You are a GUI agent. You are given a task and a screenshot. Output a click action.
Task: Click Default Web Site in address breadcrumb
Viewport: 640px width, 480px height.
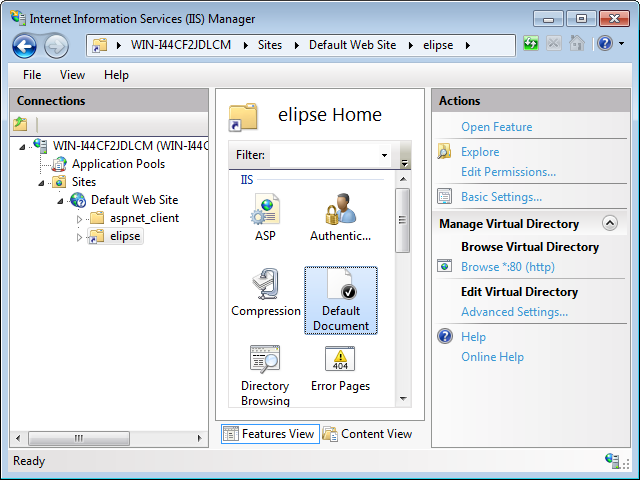tap(352, 45)
